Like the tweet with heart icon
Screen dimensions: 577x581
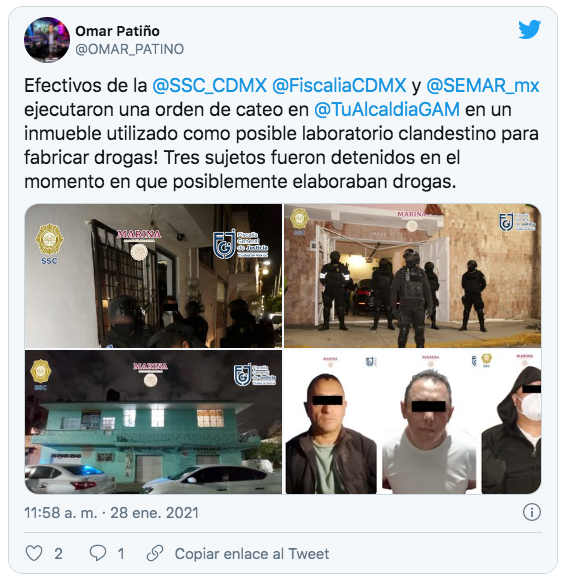pyautogui.click(x=34, y=554)
